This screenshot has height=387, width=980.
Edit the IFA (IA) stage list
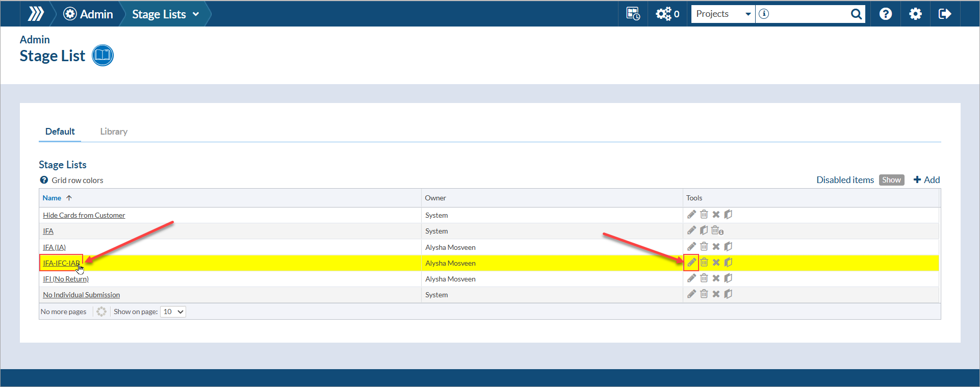point(691,247)
